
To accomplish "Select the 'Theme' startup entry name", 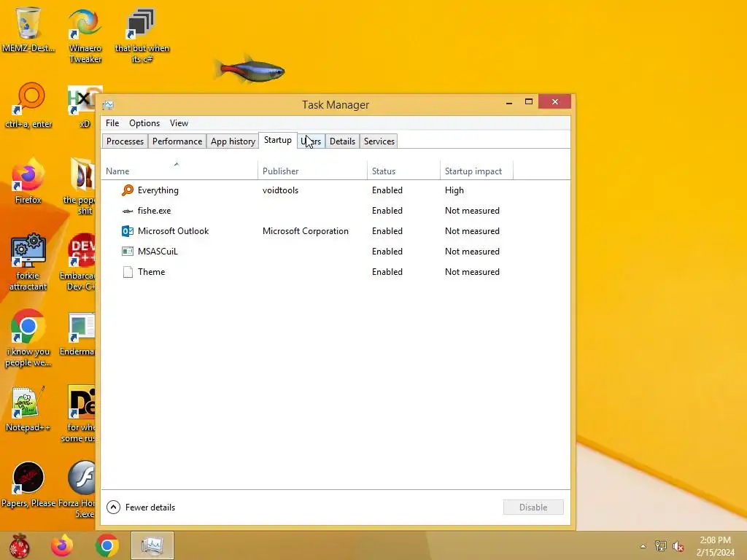I will pos(152,272).
